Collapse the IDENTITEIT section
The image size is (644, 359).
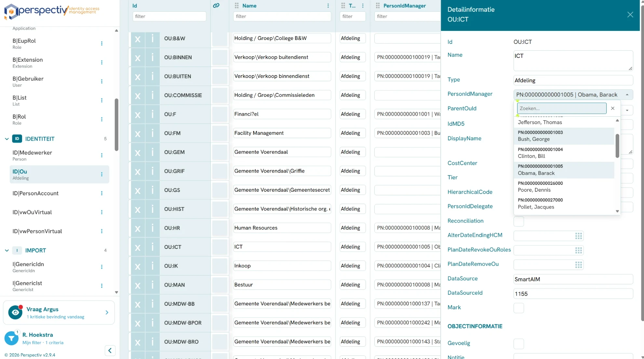(7, 139)
